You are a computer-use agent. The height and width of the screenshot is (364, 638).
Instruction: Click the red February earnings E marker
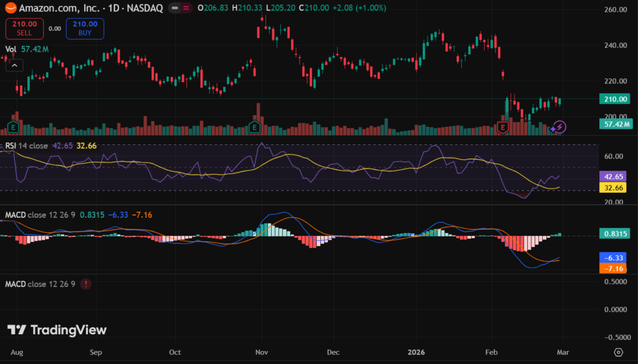pyautogui.click(x=502, y=128)
